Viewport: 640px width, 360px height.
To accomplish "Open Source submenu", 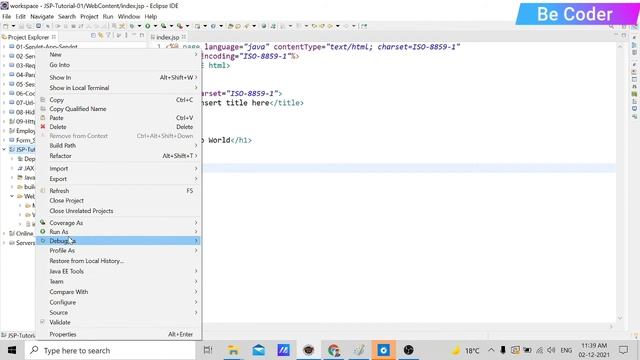I will tap(118, 313).
